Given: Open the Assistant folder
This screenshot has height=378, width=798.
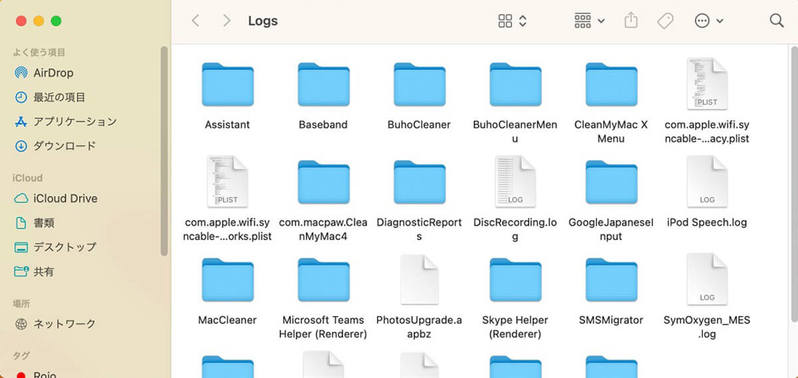Looking at the screenshot, I should 227,84.
